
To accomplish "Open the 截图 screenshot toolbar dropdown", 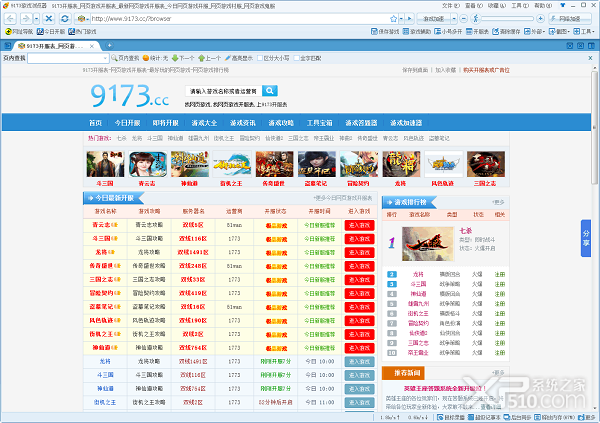I will [x=559, y=31].
